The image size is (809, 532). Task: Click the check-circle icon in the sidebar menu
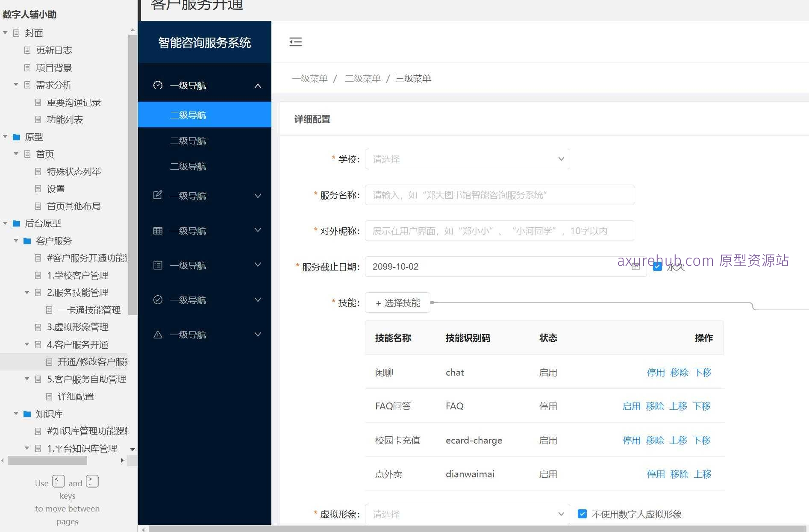coord(158,300)
